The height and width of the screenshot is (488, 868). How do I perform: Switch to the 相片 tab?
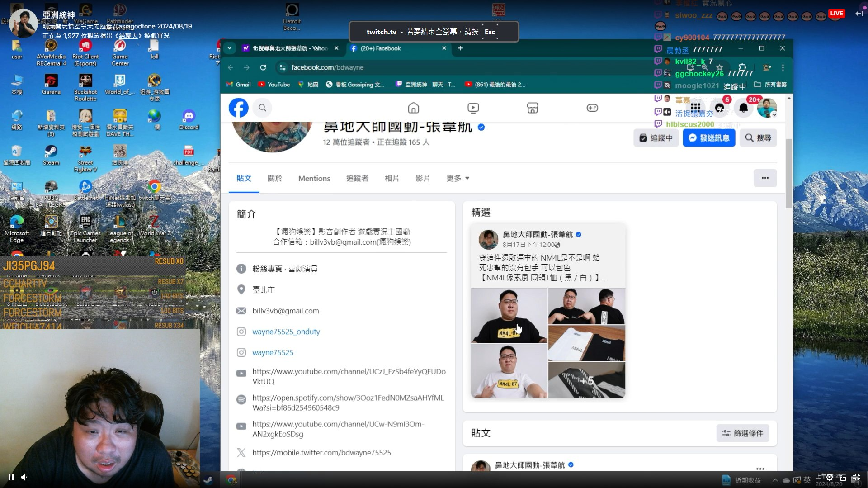pyautogui.click(x=392, y=178)
